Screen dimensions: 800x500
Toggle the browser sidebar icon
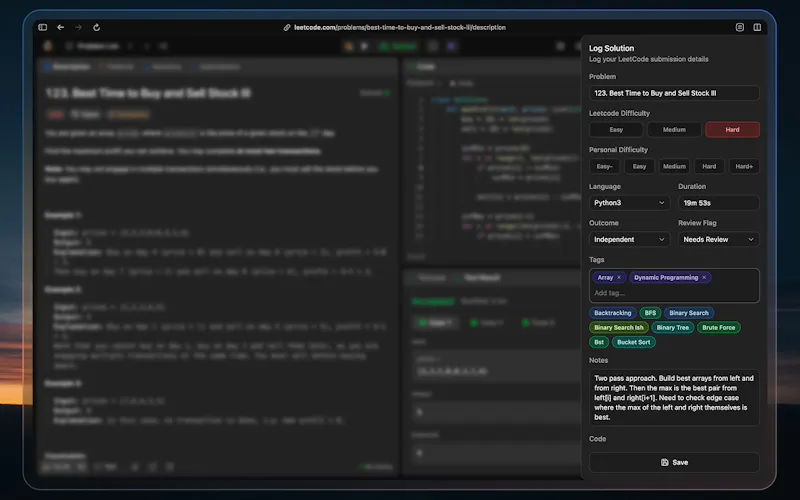click(43, 27)
